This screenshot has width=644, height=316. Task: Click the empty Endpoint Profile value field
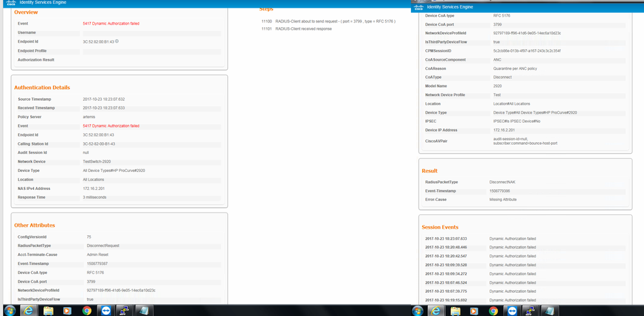pos(152,52)
